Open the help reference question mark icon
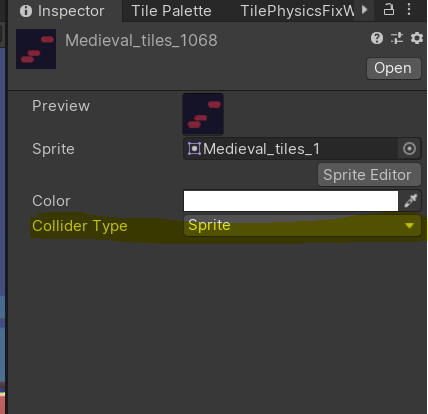This screenshot has width=428, height=414. point(377,38)
